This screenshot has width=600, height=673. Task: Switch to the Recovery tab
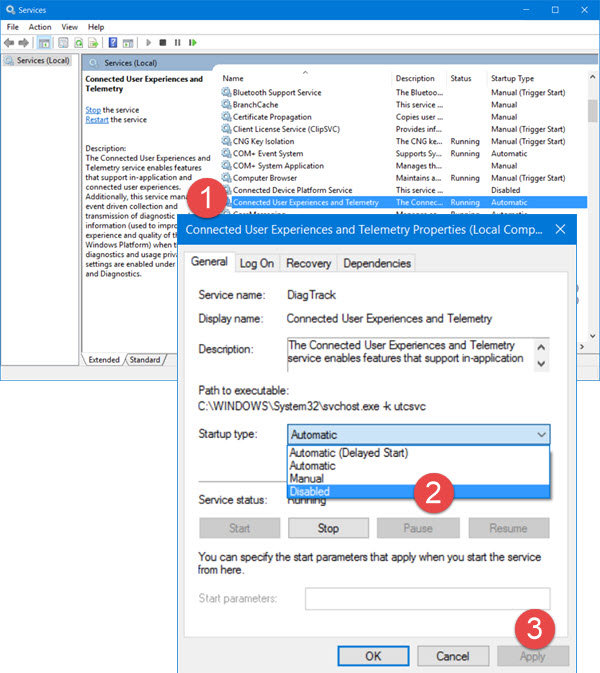click(308, 263)
